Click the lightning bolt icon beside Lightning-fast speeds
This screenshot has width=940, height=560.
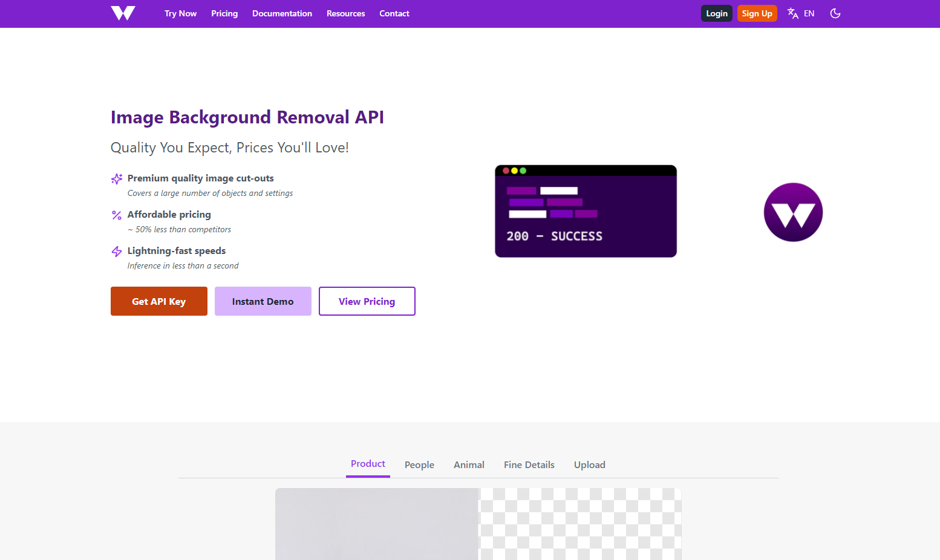(x=116, y=251)
